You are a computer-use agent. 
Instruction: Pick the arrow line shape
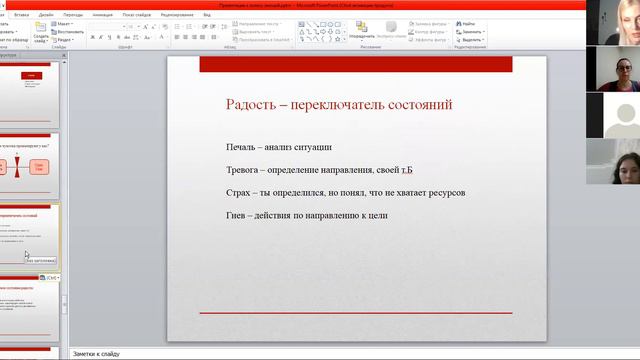[x=316, y=24]
